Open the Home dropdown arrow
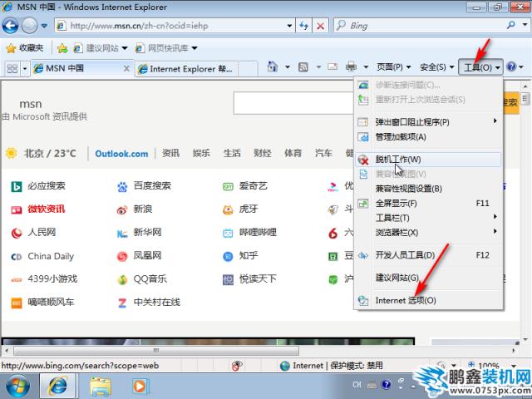 pyautogui.click(x=288, y=67)
